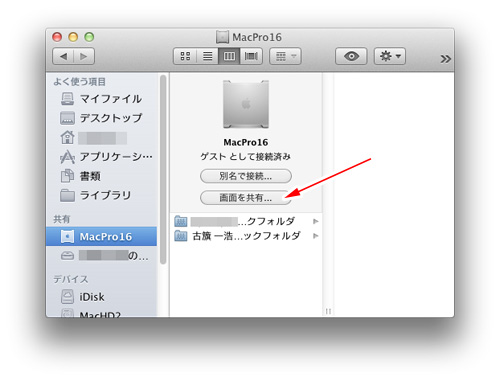500x381 pixels.
Task: Click the iDisk drive icon
Action: coord(67,297)
